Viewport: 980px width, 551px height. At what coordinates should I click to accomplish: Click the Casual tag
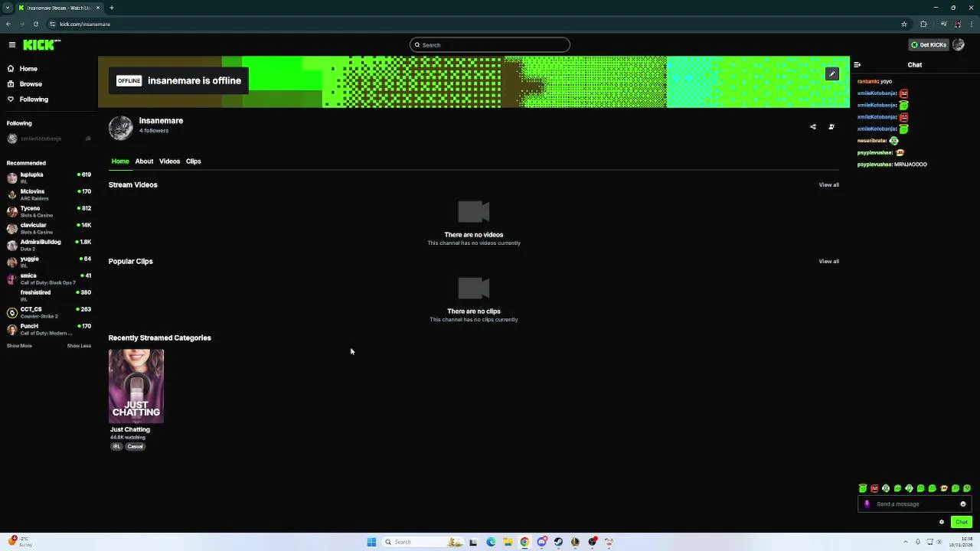pos(135,447)
